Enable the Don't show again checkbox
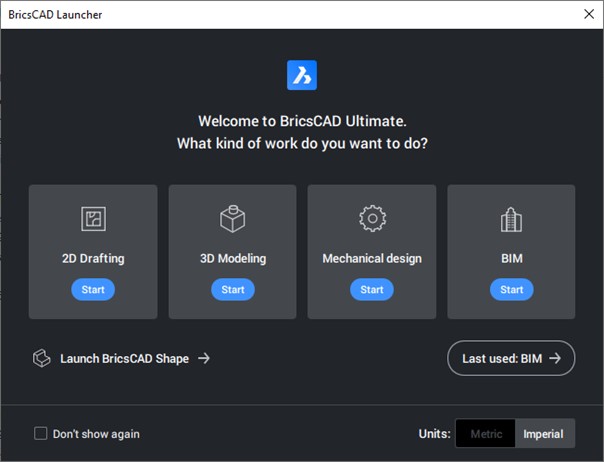Viewport: 604px width, 462px height. 40,433
